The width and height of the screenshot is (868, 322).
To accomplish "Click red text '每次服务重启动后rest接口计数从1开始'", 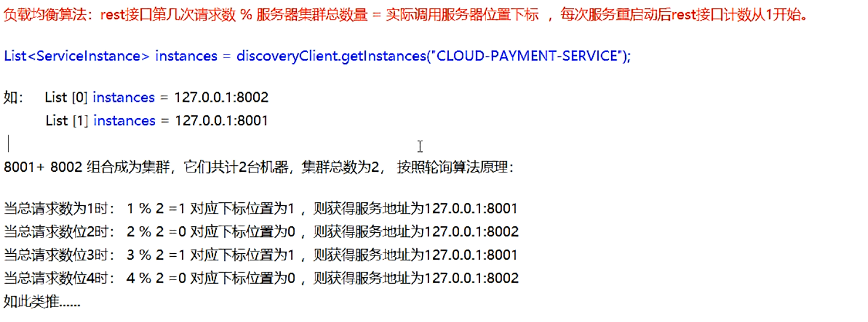I will tap(683, 15).
